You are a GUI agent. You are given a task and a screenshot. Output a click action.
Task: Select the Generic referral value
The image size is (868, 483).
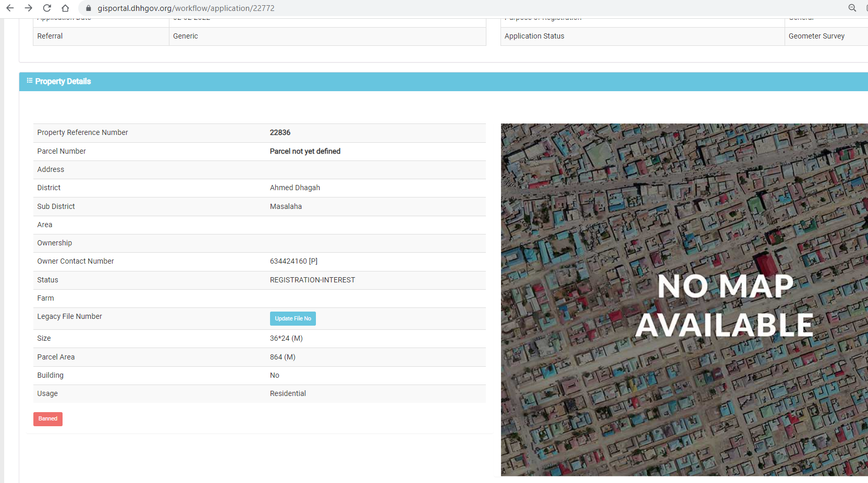click(x=186, y=36)
